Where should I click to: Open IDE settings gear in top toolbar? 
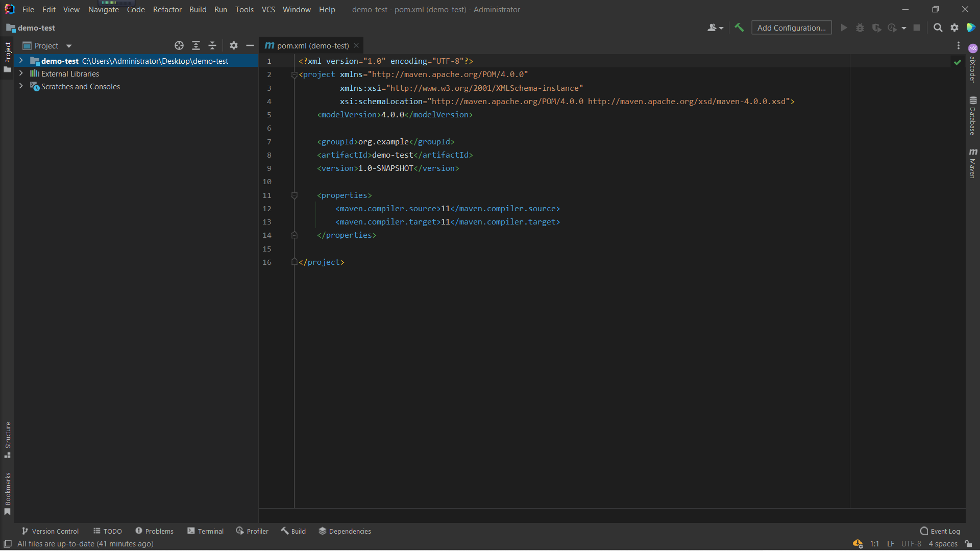[x=954, y=28]
